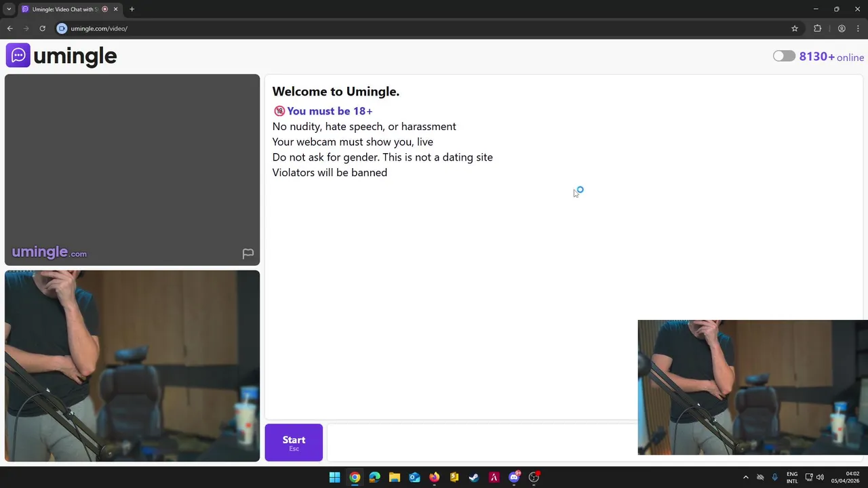The width and height of the screenshot is (868, 488).
Task: Click your own webcam preview
Action: pyautogui.click(x=132, y=366)
